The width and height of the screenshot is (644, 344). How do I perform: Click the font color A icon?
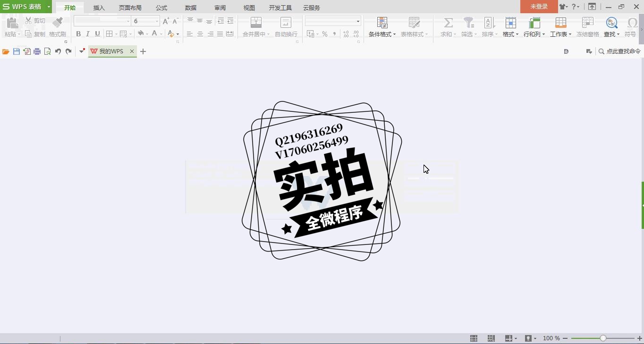click(x=154, y=34)
